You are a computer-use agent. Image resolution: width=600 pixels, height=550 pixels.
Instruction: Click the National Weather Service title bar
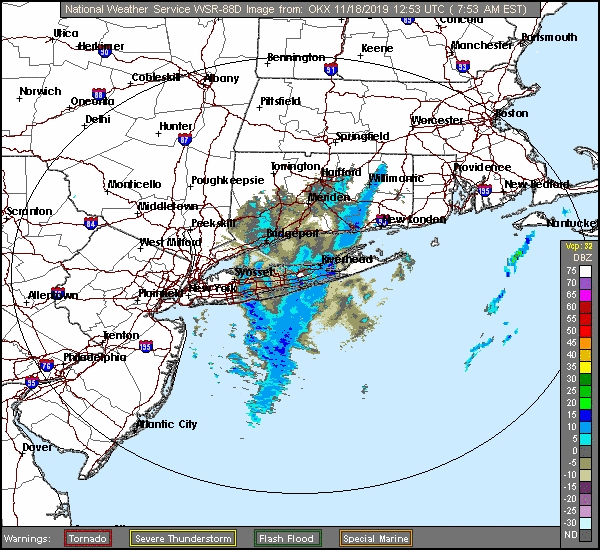pos(300,8)
